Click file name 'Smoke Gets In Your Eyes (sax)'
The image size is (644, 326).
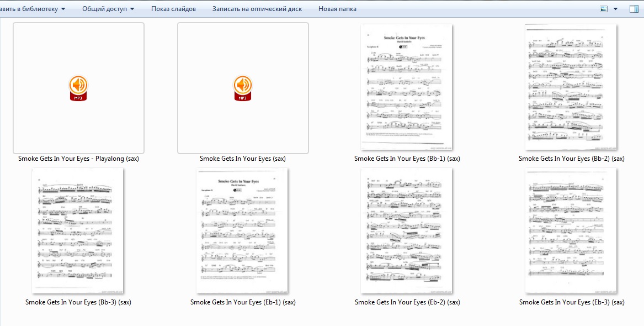tap(243, 158)
